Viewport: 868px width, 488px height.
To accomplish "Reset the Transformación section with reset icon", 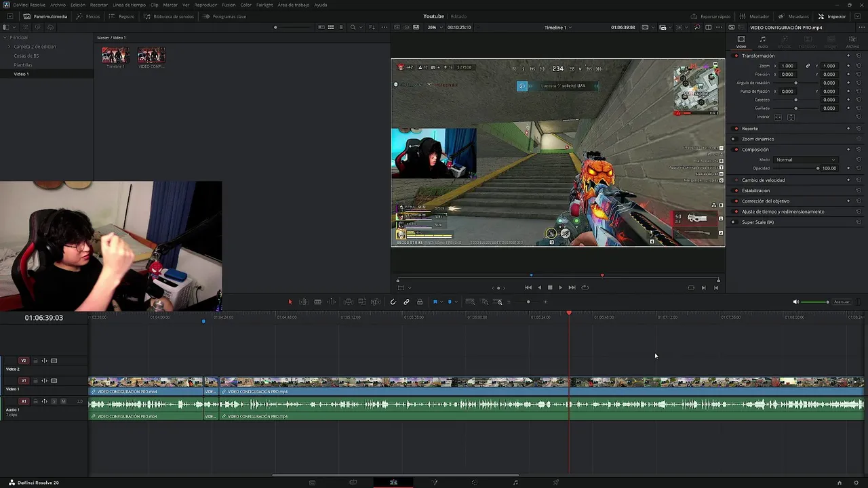I will [859, 56].
